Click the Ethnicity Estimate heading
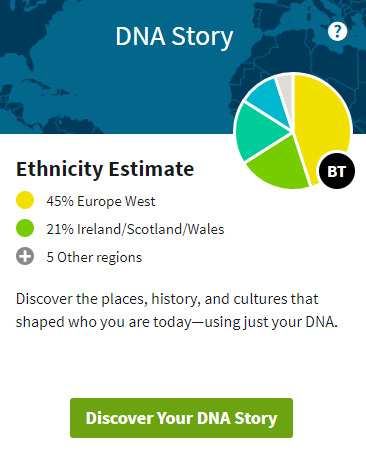366x455 pixels. coord(105,169)
